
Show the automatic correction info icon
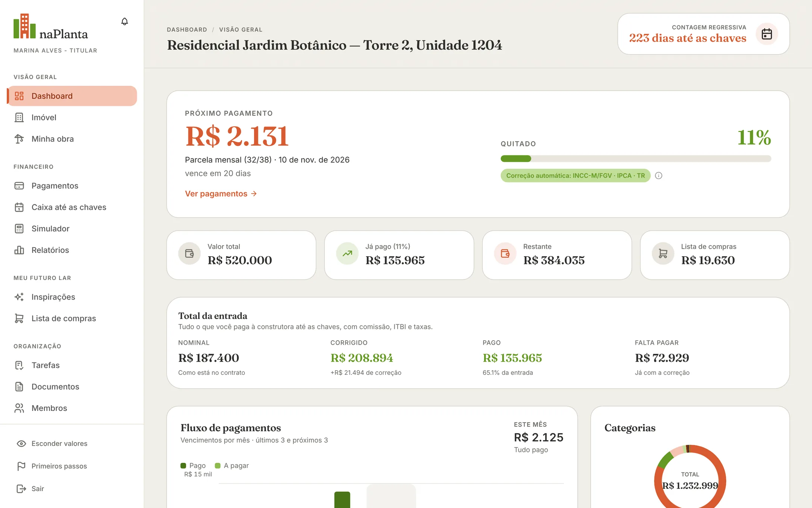point(659,175)
